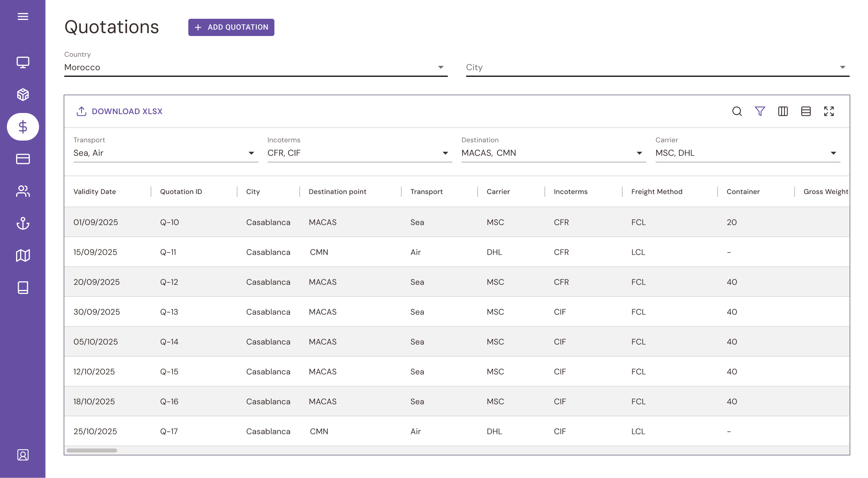This screenshot has width=868, height=478.
Task: Toggle table row density icon
Action: tap(806, 111)
